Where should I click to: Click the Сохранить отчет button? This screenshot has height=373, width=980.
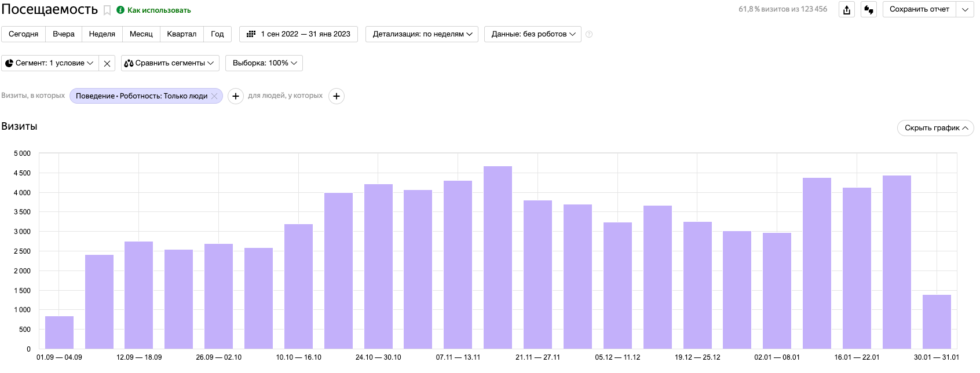pos(919,9)
